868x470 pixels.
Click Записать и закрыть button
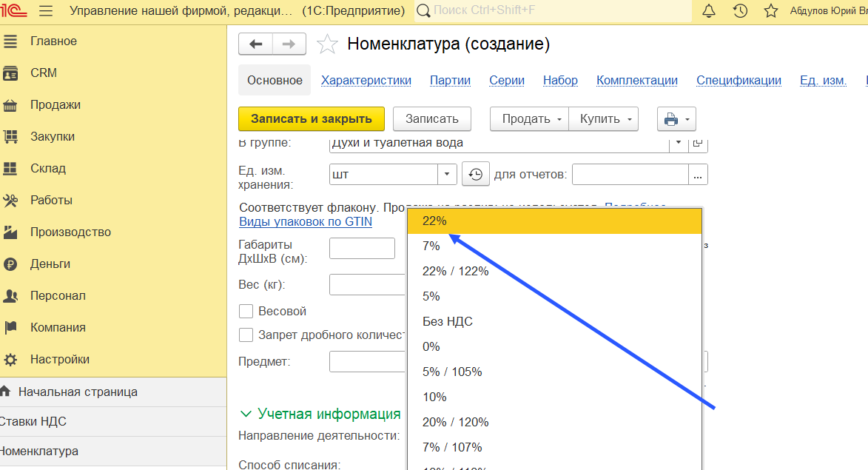pyautogui.click(x=311, y=119)
